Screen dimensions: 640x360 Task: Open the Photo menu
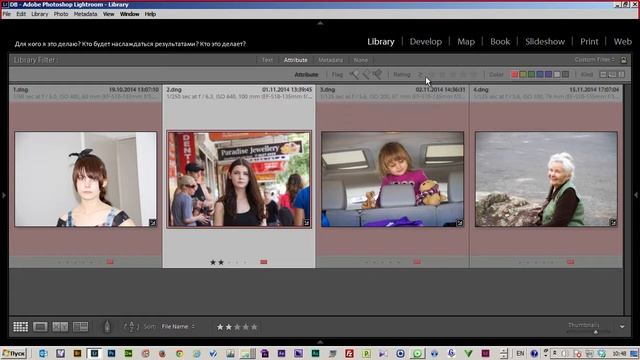pos(61,14)
